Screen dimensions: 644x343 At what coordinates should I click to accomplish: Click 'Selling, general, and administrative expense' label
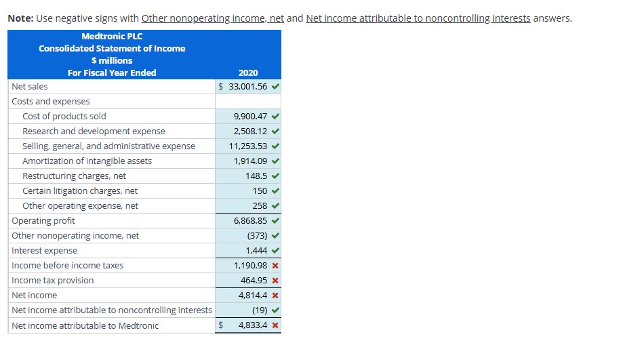[x=109, y=146]
